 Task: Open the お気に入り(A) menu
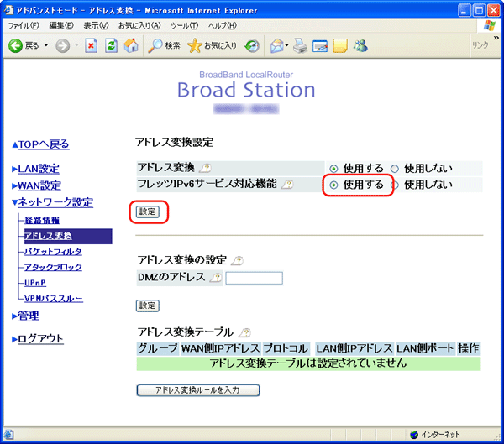[139, 25]
